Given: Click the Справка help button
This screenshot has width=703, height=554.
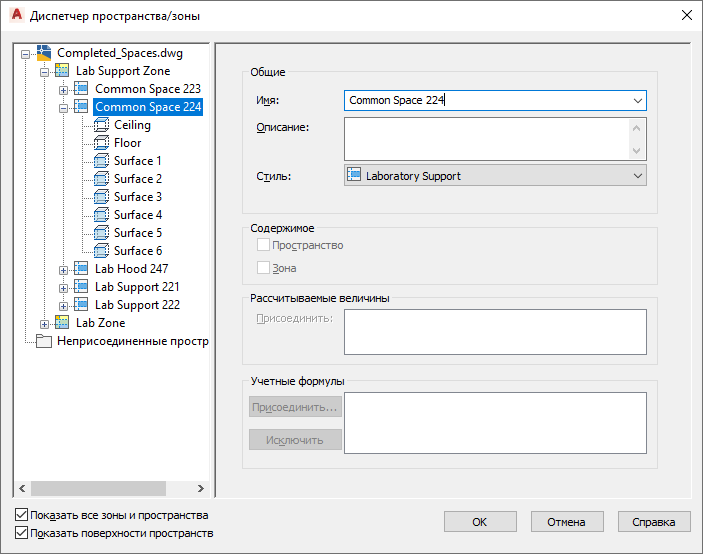Looking at the screenshot, I should 654,522.
